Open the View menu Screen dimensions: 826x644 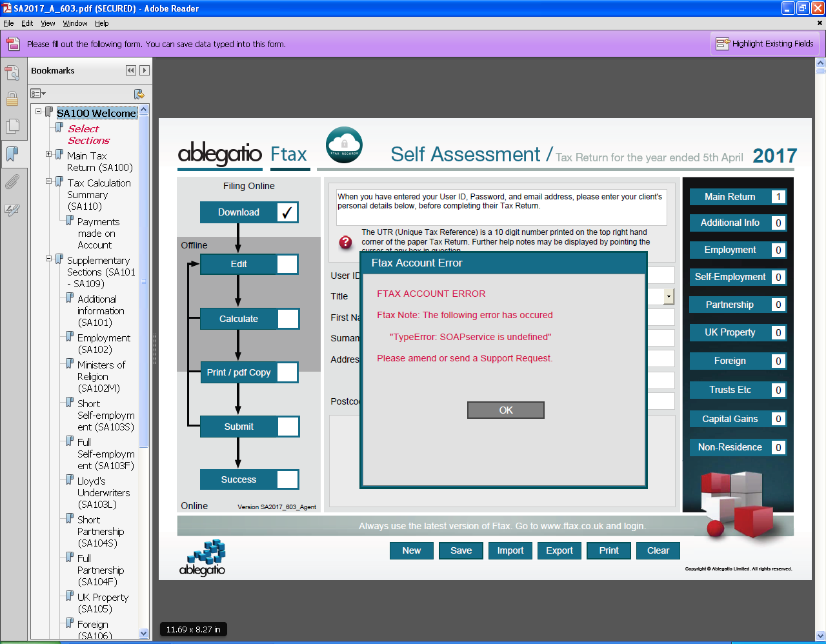48,23
